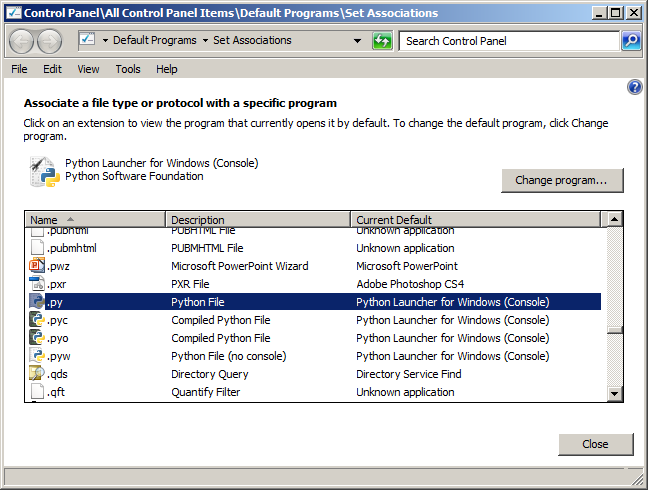Image resolution: width=648 pixels, height=490 pixels.
Task: Click the .qds directory query icon
Action: 37,373
